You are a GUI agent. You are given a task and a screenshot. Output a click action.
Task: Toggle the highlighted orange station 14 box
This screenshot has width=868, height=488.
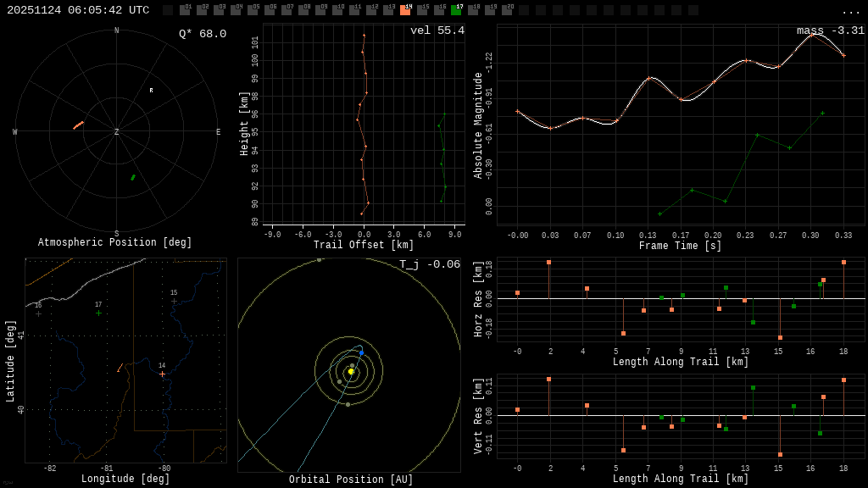point(405,10)
